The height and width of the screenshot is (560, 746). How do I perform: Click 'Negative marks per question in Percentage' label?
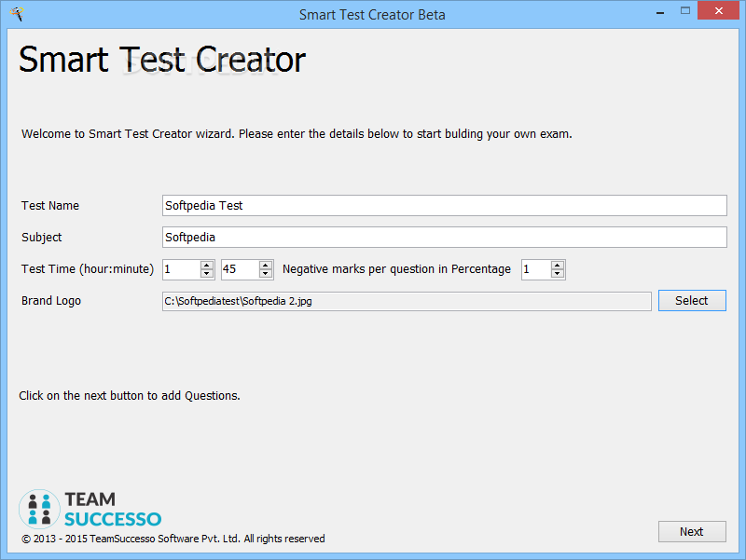396,269
